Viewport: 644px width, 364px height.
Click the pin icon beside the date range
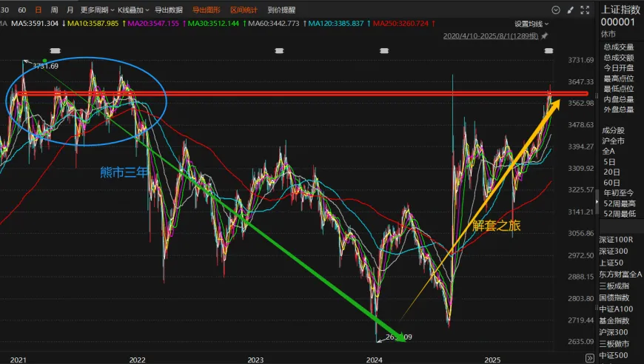(545, 36)
